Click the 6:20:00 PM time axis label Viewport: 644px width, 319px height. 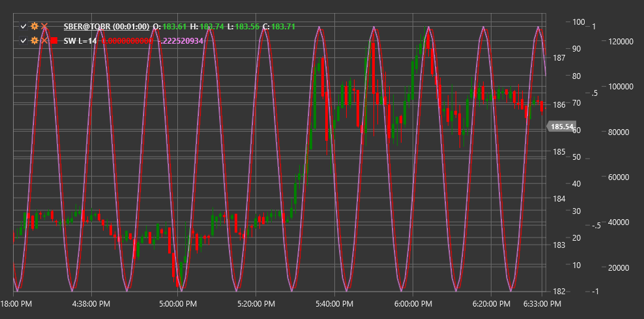coord(491,304)
